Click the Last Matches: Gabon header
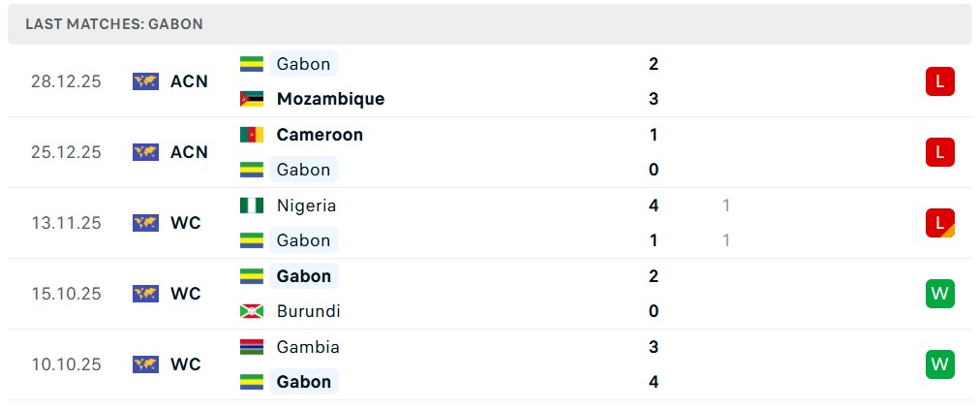 point(114,24)
